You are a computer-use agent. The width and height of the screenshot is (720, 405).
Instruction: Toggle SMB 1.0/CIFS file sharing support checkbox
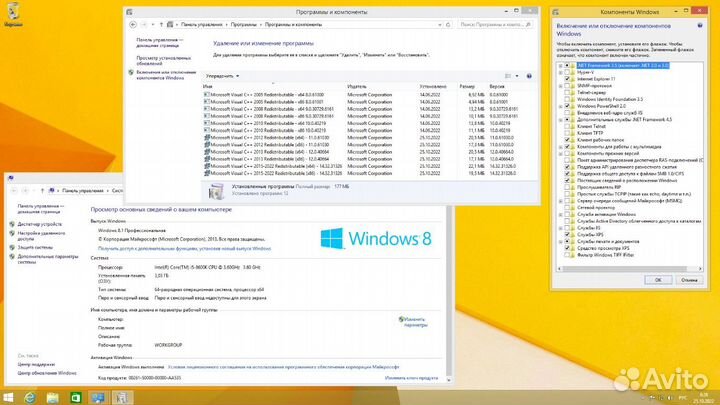tap(567, 174)
